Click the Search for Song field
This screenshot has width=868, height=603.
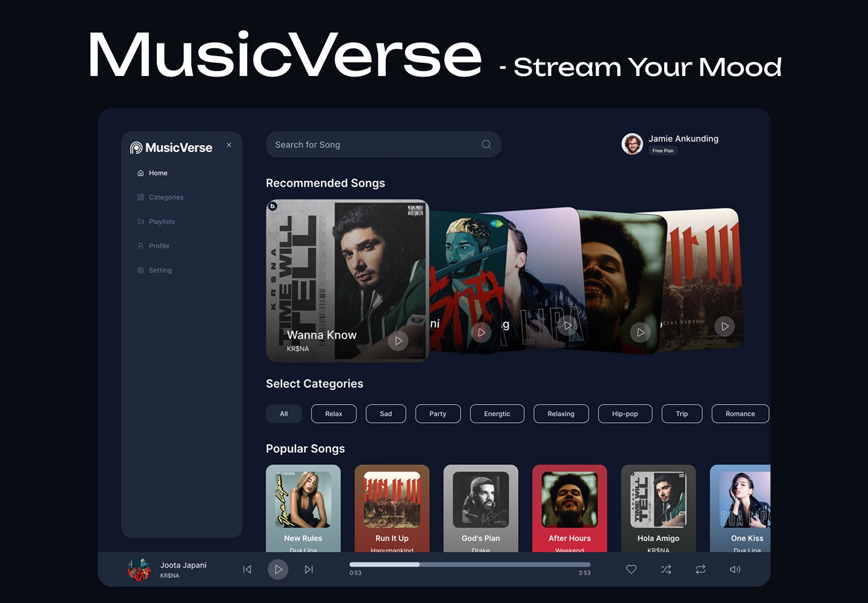383,145
